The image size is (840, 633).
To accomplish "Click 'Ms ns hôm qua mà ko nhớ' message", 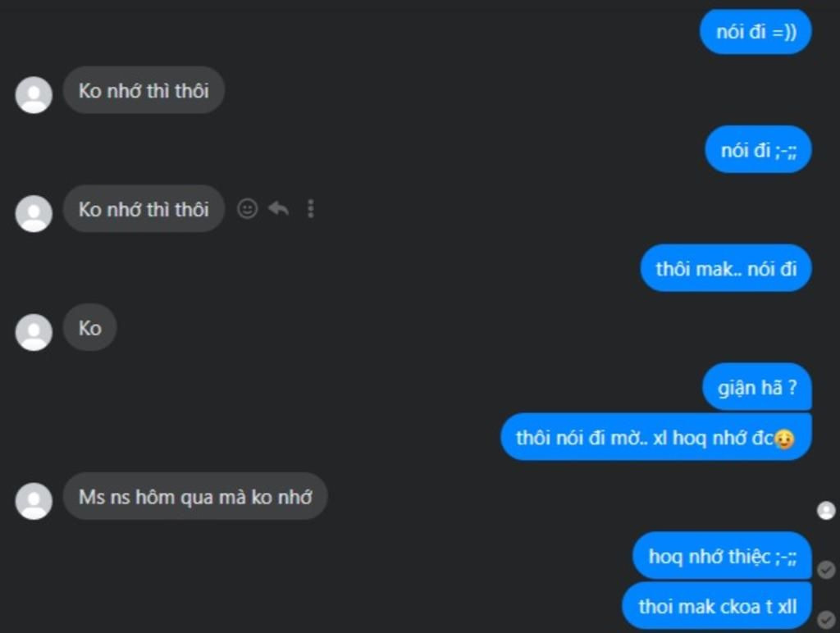I will click(x=195, y=496).
